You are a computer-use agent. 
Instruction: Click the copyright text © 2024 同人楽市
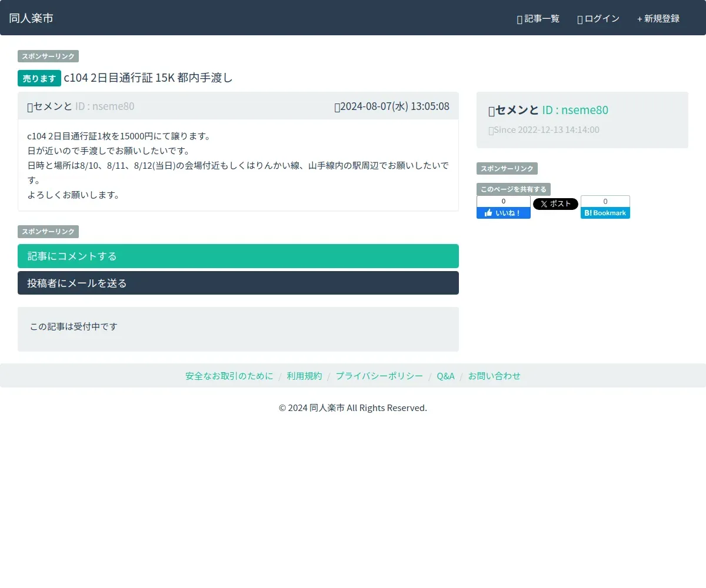[x=312, y=407]
